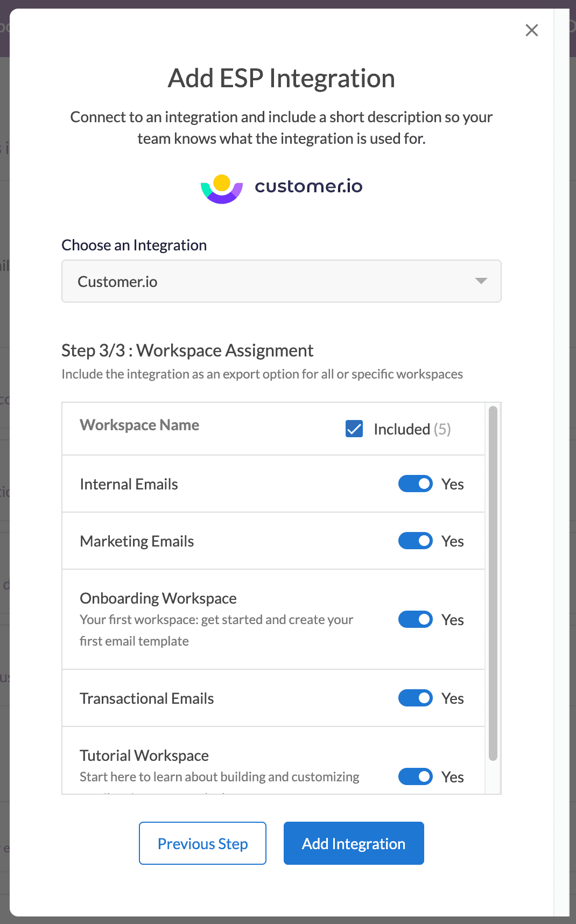
Task: Disable the Tutorial Workspace toggle
Action: 415,776
